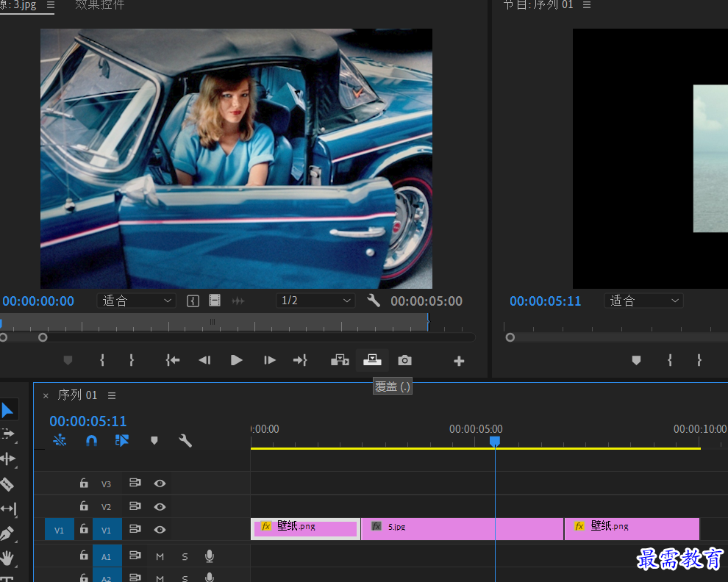Screen dimensions: 728x582
Task: Toggle sync lock for track V3
Action: 135,483
